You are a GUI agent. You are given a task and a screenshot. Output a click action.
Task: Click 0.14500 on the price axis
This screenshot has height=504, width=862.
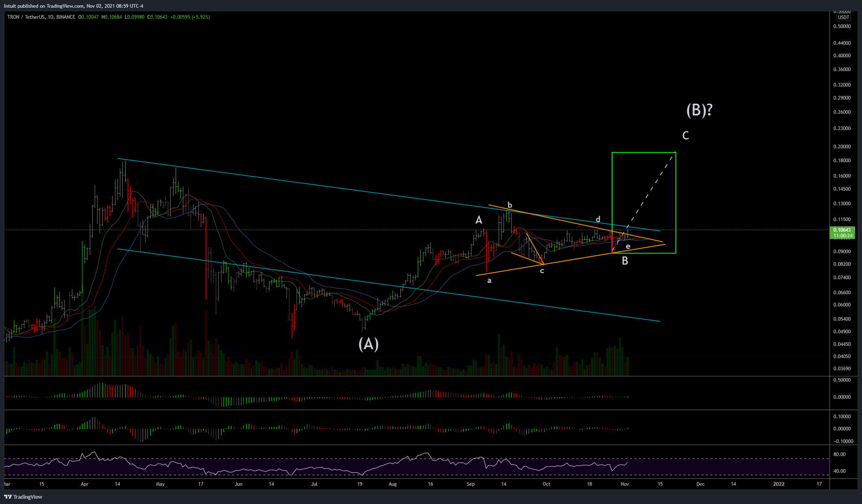click(842, 189)
